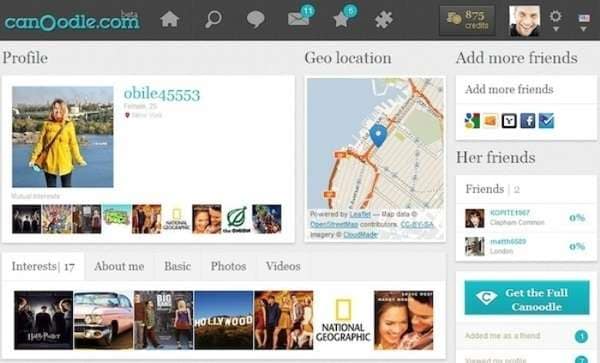600x363 pixels.
Task: Go to the home icon in navbar
Action: point(169,19)
